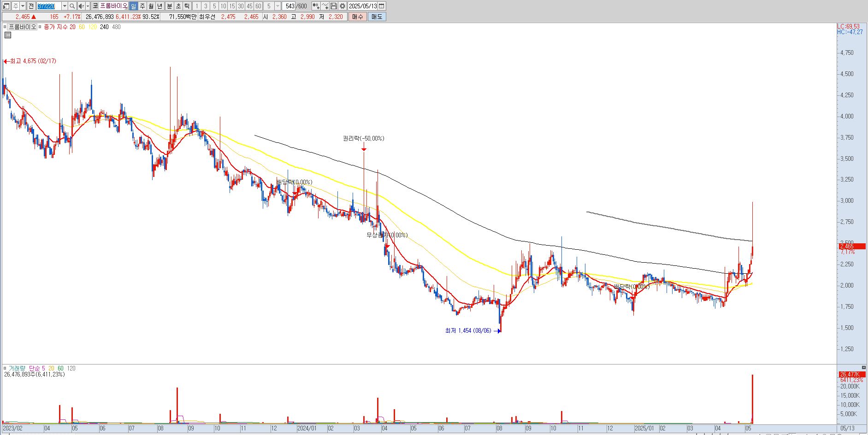
Task: Expand the dropdown beside the speaker icon
Action: [x=88, y=6]
